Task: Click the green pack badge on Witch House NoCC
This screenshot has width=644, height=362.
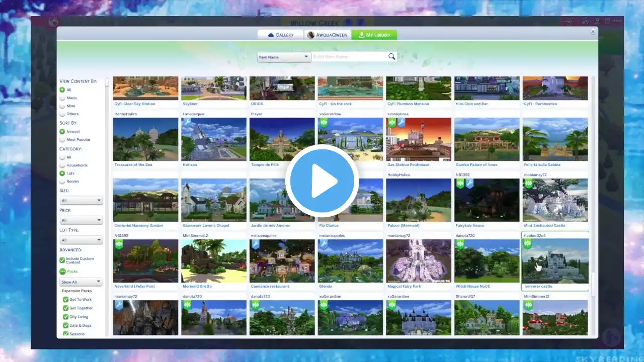Action: 460,244
